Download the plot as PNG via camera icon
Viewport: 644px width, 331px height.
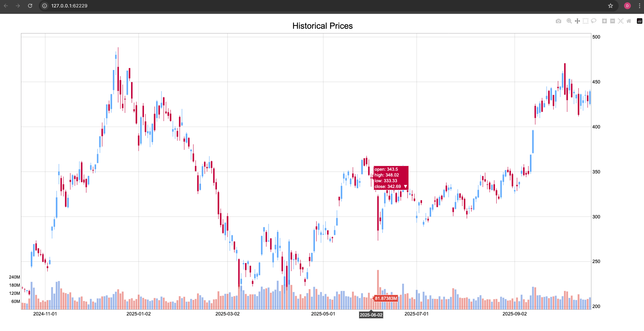(559, 21)
